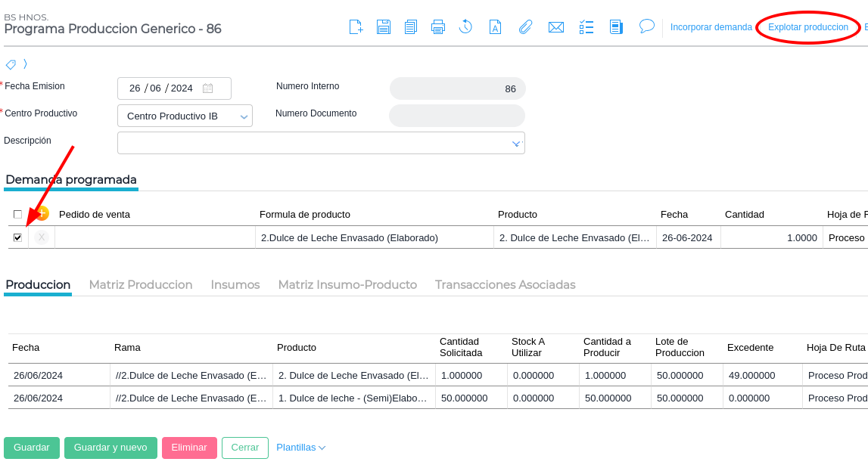Open the Plantillas dropdown
This screenshot has height=468, width=868.
click(x=300, y=448)
